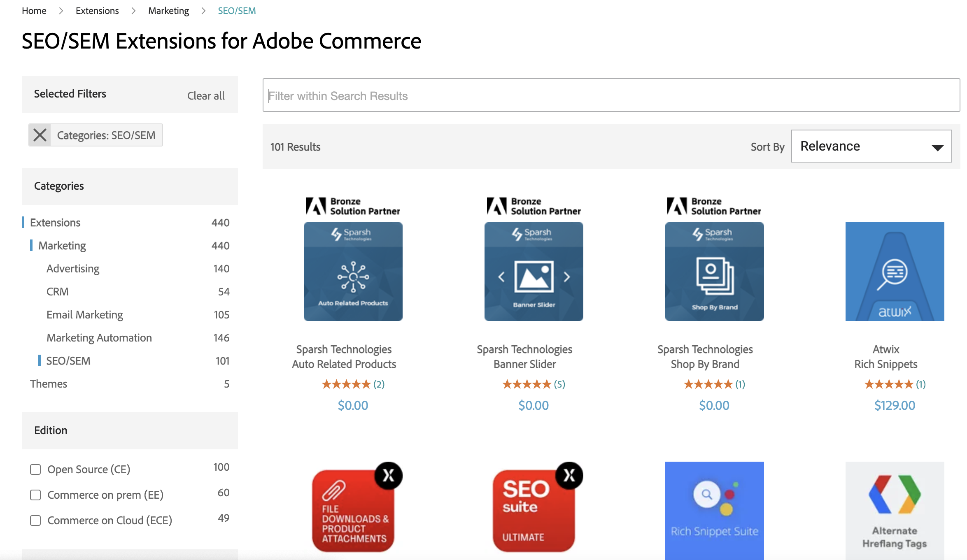
Task: Go to Marketing in the breadcrumb
Action: (x=168, y=11)
